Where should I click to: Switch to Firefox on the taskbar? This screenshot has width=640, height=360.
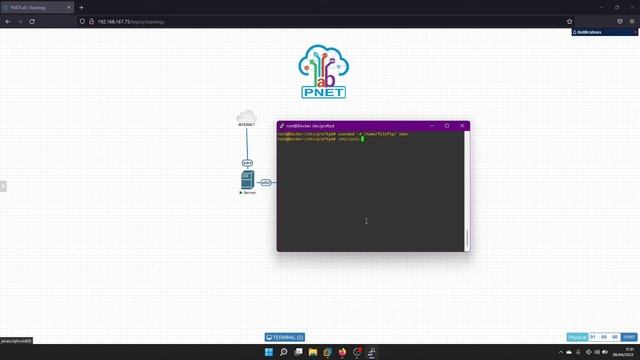(x=342, y=352)
